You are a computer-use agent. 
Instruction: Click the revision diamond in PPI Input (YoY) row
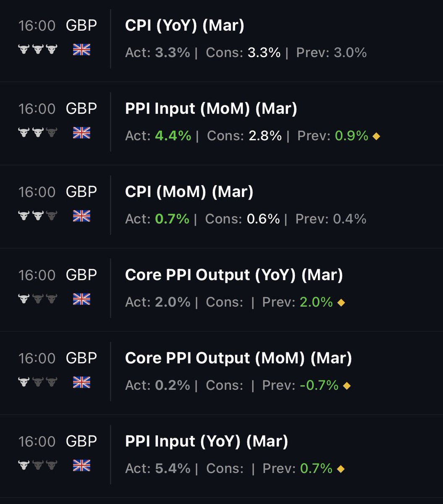(341, 469)
